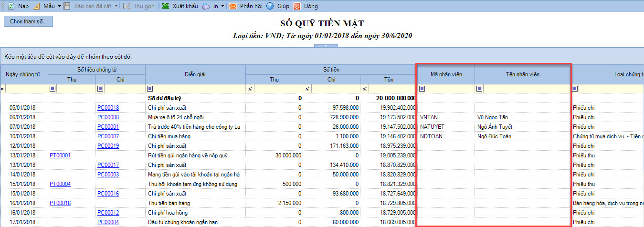Open voucher link PC00007
644x227 pixels.
(x=108, y=136)
